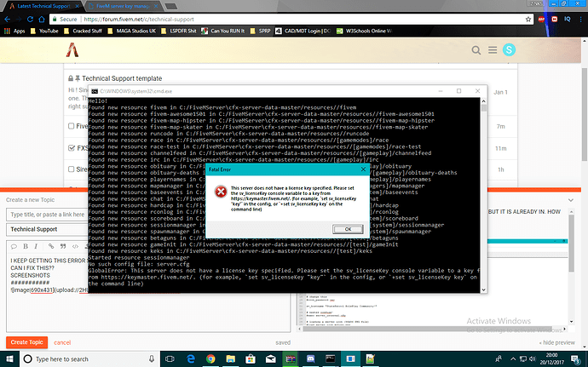
Task: Click the address bar URL field
Action: (x=291, y=19)
